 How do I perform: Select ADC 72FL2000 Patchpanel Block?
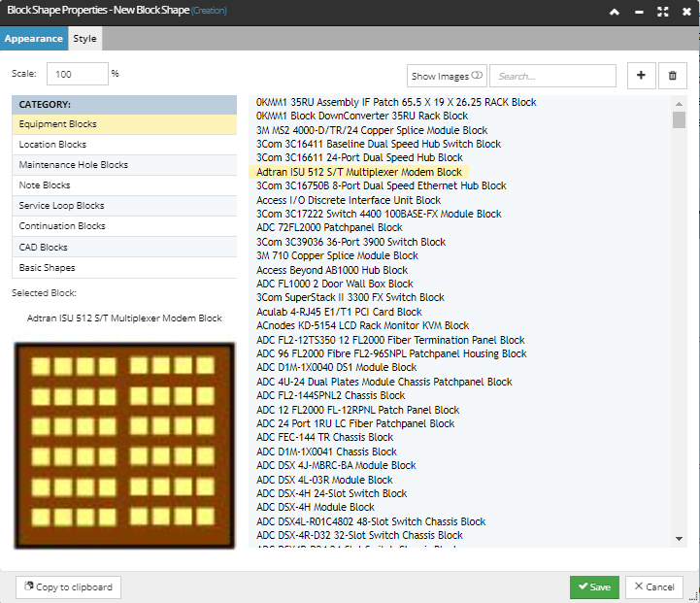(x=329, y=227)
